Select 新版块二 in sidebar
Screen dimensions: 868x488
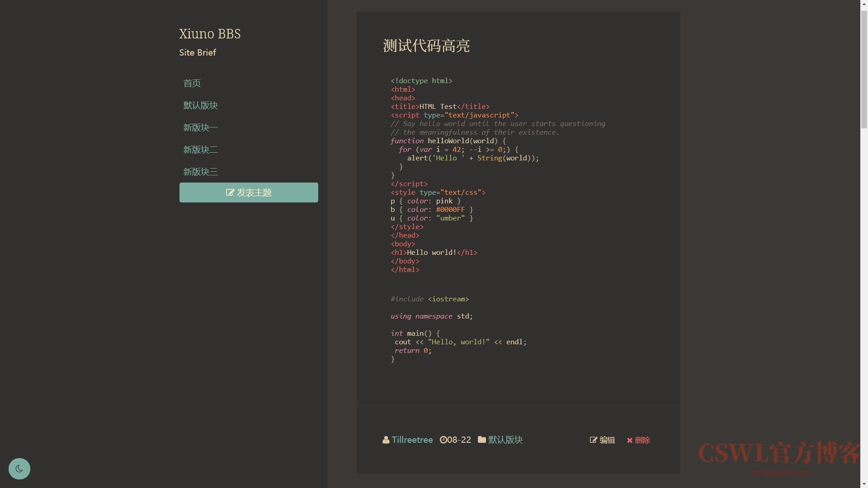pyautogui.click(x=200, y=150)
